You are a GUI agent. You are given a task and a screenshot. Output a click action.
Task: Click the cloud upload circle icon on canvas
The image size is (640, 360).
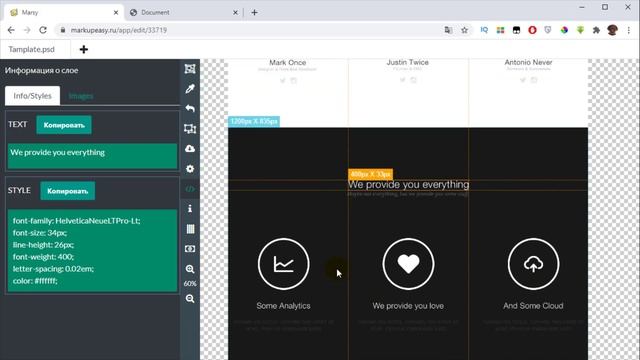tap(533, 264)
